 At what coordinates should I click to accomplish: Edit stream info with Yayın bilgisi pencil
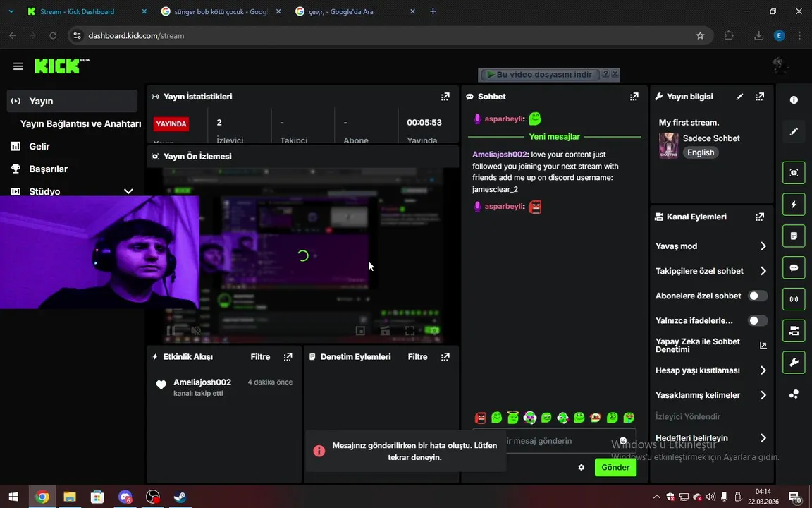click(740, 97)
